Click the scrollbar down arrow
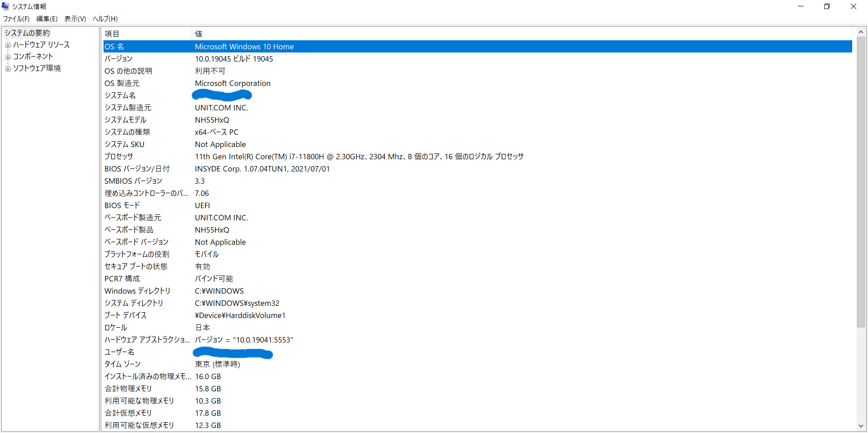Screen dimensions: 868x433 point(861,426)
